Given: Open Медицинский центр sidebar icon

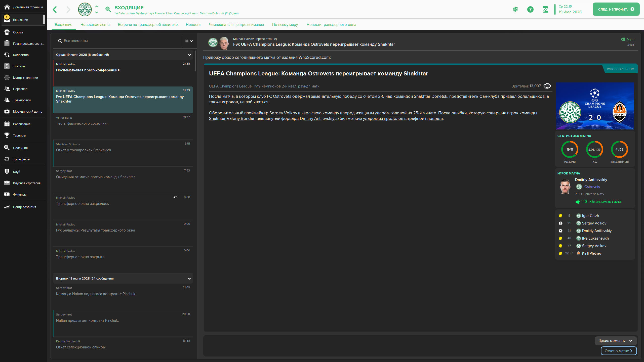Looking at the screenshot, I should [x=7, y=111].
